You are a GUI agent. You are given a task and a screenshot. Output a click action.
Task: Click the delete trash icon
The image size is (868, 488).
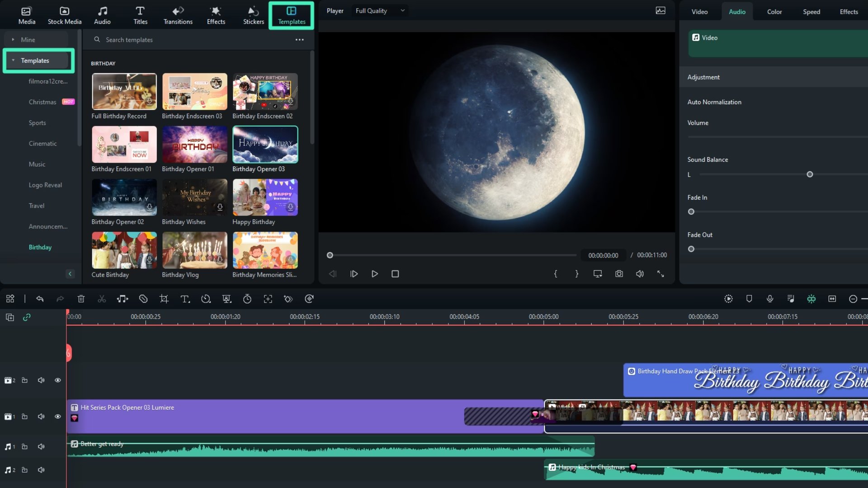click(81, 299)
